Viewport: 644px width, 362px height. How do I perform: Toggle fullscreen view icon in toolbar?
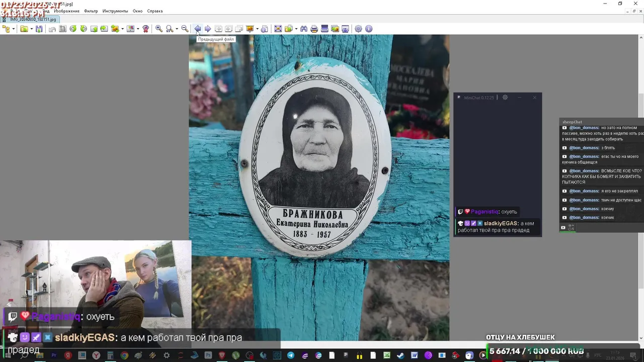pyautogui.click(x=278, y=29)
